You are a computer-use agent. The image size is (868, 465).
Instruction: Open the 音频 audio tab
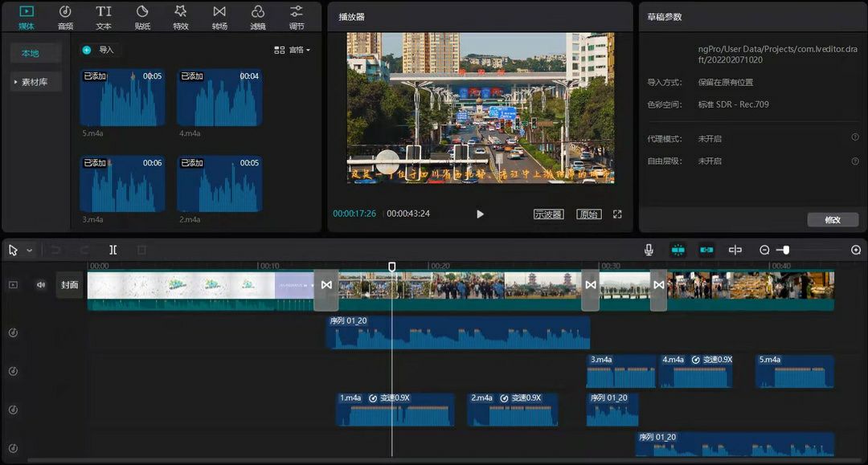[x=65, y=16]
